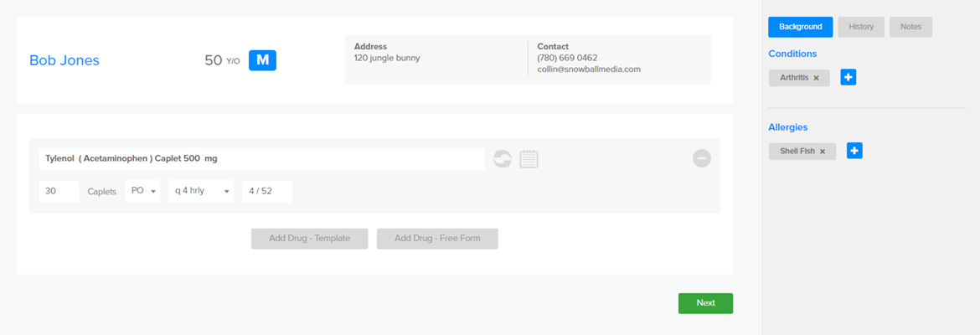The height and width of the screenshot is (335, 980).
Task: Open Bob Jones patient name link
Action: tap(64, 60)
